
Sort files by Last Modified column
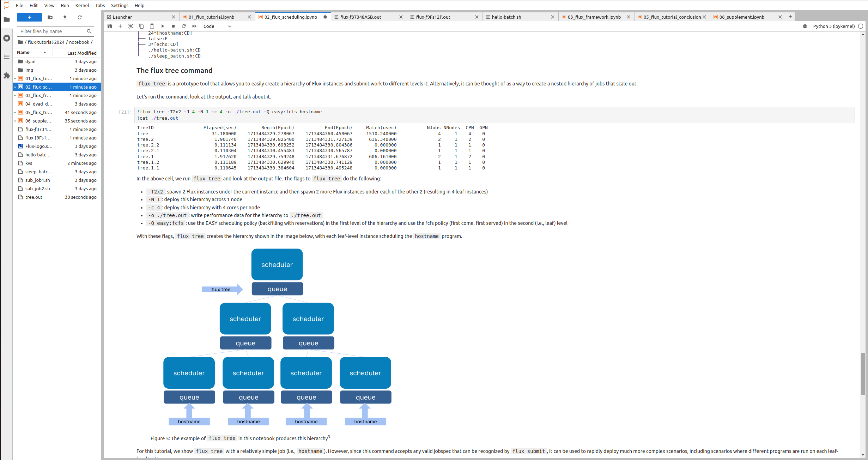81,53
